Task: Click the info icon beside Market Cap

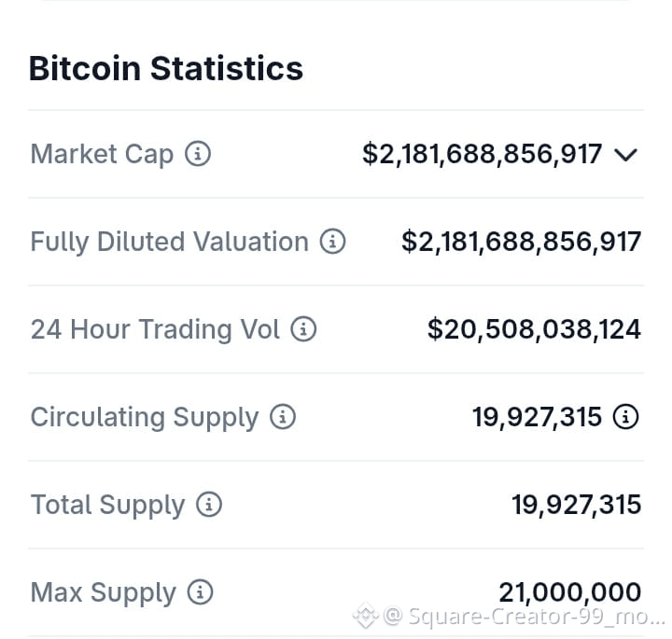Action: (x=198, y=153)
